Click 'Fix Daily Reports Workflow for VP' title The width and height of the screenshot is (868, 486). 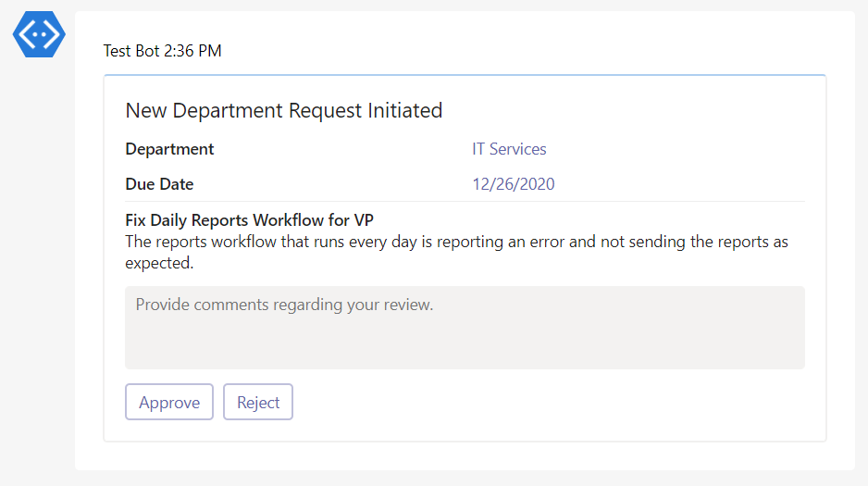[x=249, y=220]
